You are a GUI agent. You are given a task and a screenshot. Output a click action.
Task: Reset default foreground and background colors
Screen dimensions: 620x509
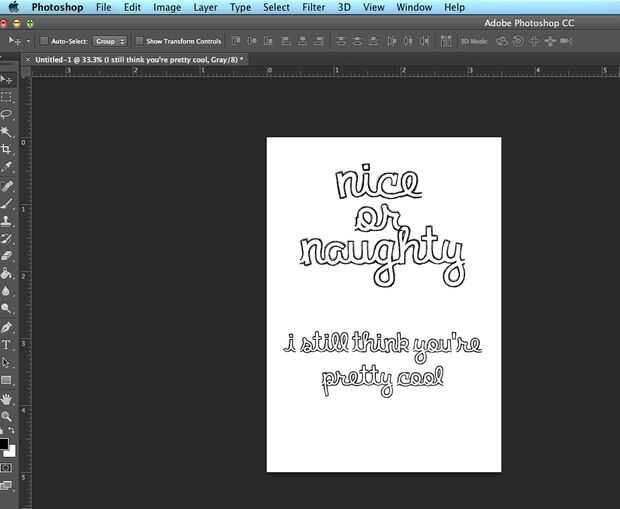click(2, 430)
